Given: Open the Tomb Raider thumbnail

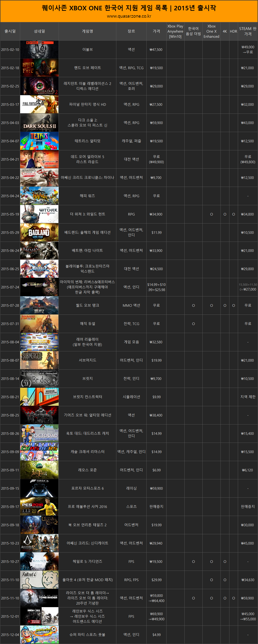Looking at the screenshot, I should pos(39,598).
